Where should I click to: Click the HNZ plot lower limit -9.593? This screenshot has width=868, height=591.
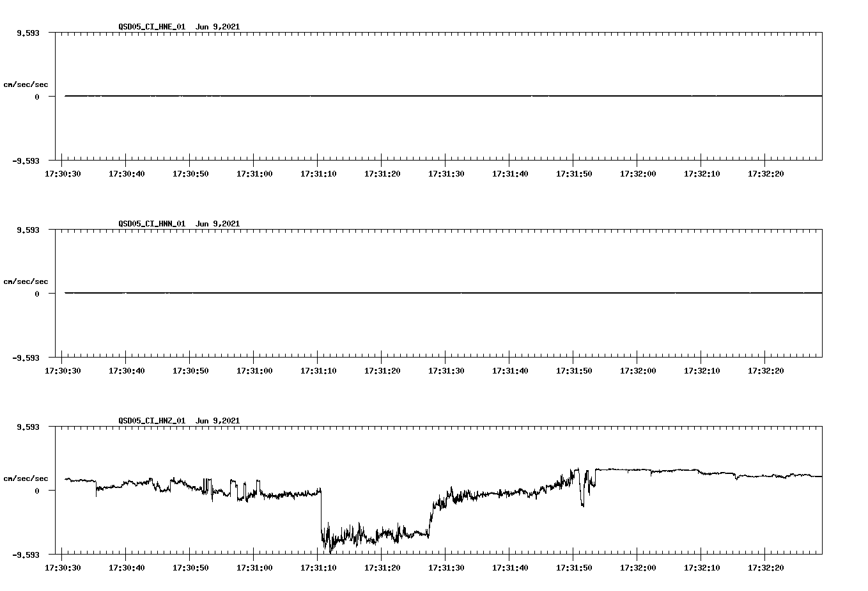[26, 555]
